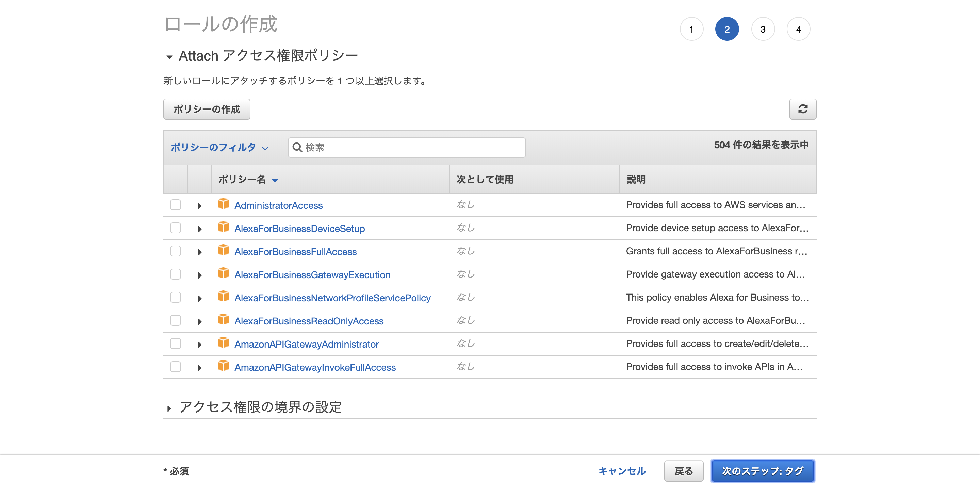Select the AlexaForBusinessDeviceSetup checkbox

click(175, 228)
